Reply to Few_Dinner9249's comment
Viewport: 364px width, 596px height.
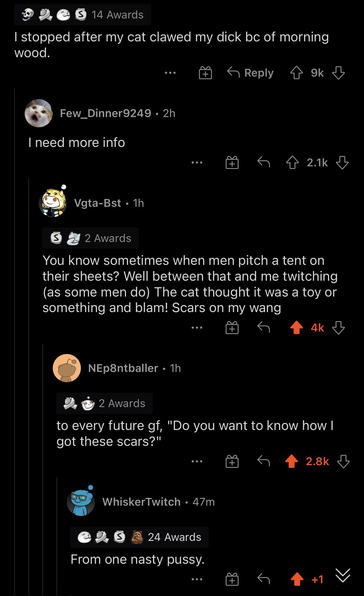coord(263,162)
